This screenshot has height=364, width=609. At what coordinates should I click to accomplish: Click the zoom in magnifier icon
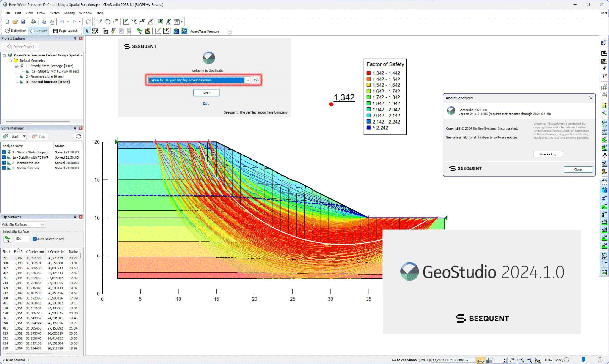point(522,360)
